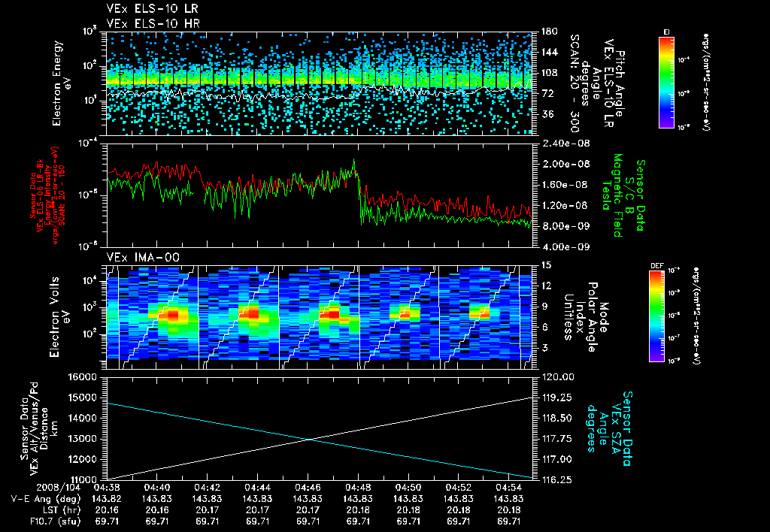The image size is (770, 532).
Task: Click the 117.75 SZA tick value
Action: point(557,439)
